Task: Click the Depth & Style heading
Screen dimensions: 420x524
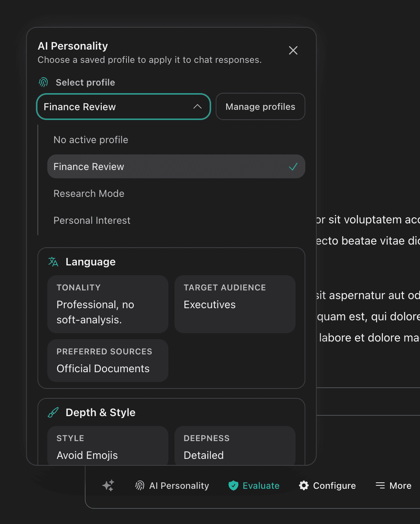Action: click(101, 412)
